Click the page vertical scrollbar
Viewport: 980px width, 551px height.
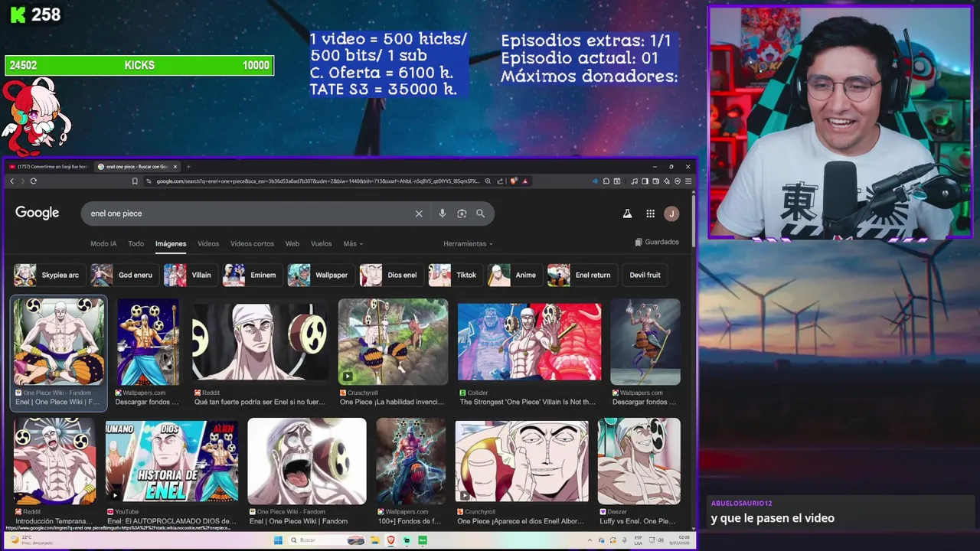pos(694,222)
